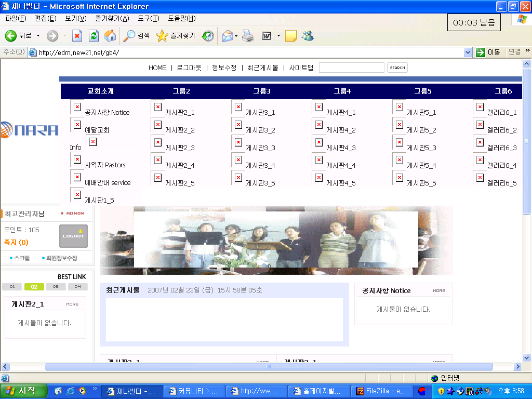Image resolution: width=532 pixels, height=399 pixels.
Task: Expand the Edit toolbar button dropdown arrow
Action: [278, 36]
